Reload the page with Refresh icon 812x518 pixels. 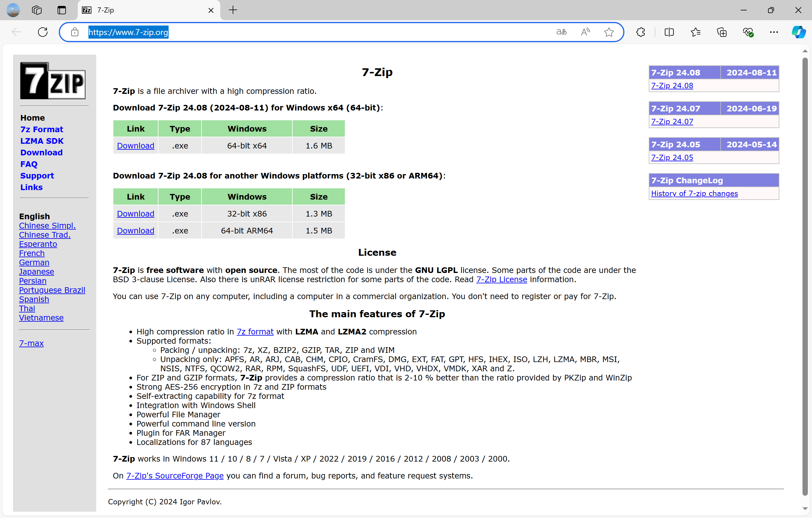pos(43,32)
